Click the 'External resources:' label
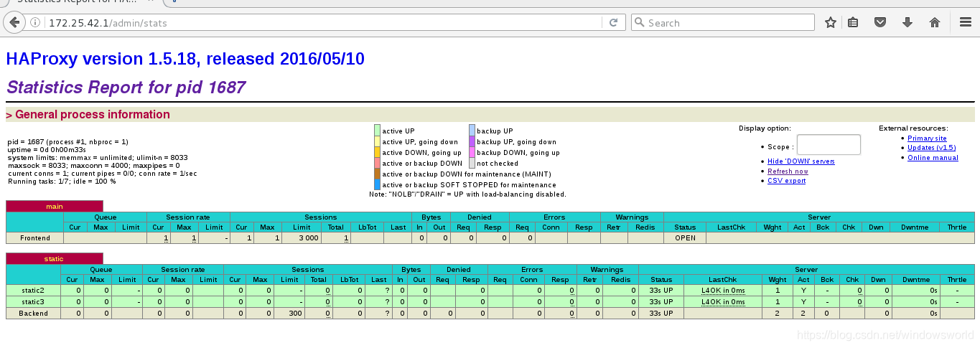The width and height of the screenshot is (980, 348). 913,128
